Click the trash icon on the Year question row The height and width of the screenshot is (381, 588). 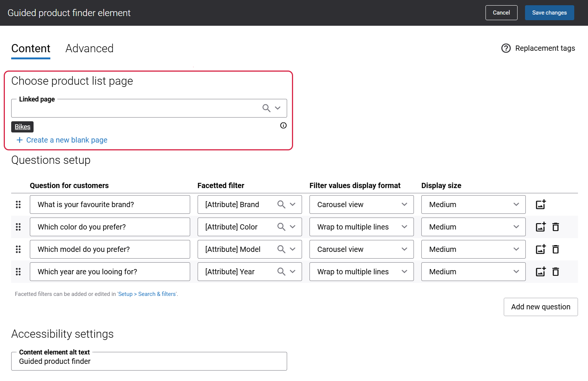556,272
